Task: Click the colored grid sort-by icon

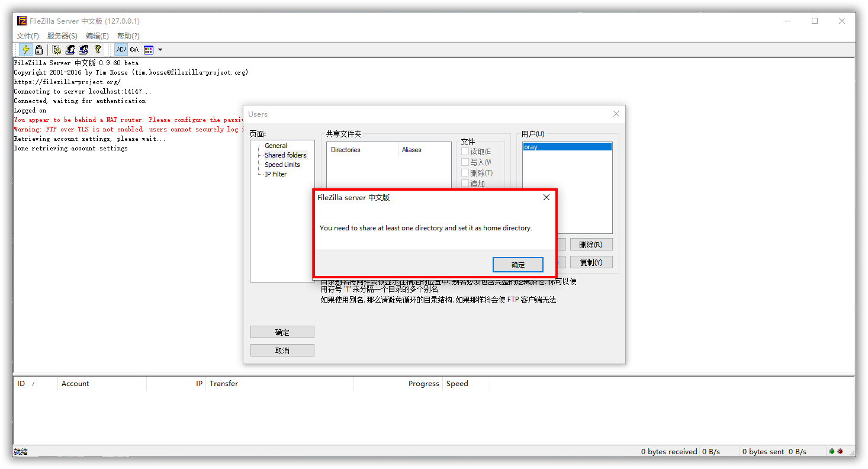Action: pyautogui.click(x=149, y=50)
